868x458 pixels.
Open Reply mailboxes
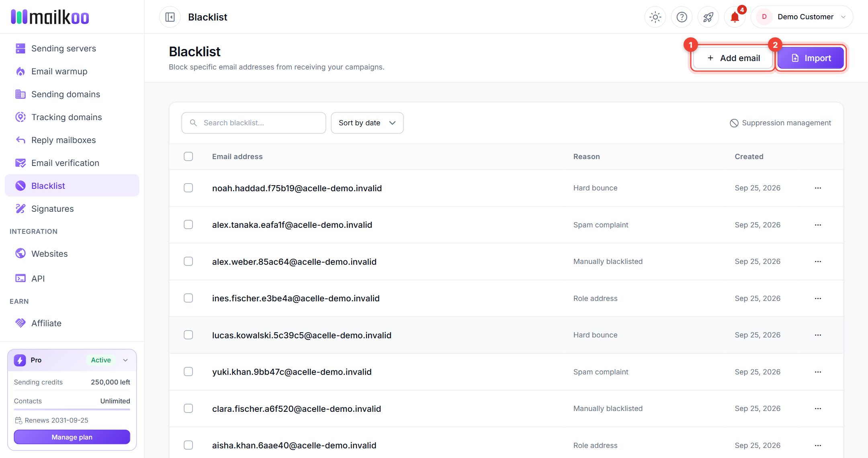[x=72, y=140]
